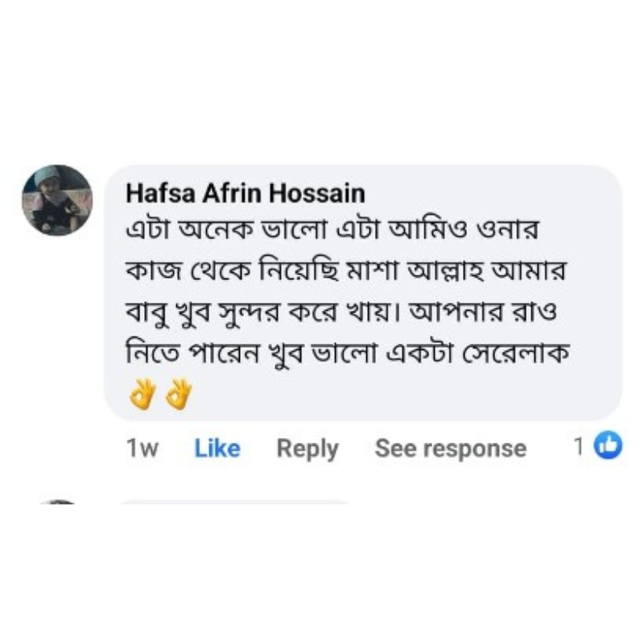644x644 pixels.
Task: Open the reaction count showing 1
Action: tap(578, 447)
